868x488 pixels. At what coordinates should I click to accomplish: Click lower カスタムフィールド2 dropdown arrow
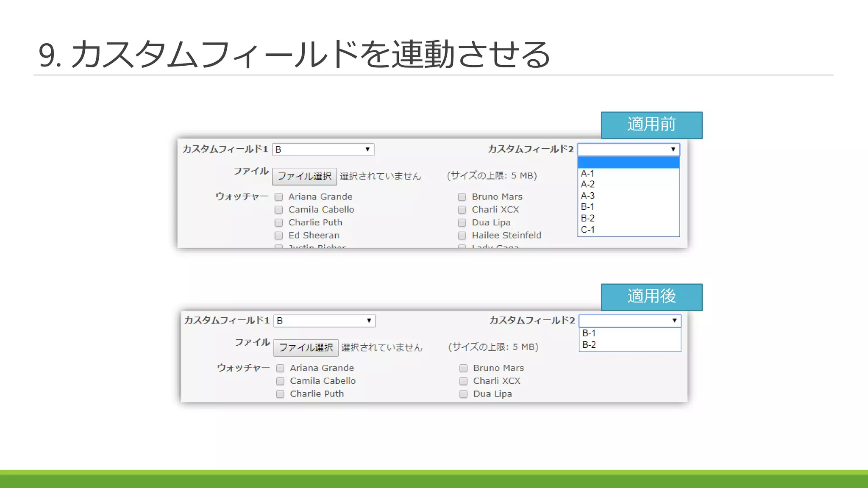point(674,321)
